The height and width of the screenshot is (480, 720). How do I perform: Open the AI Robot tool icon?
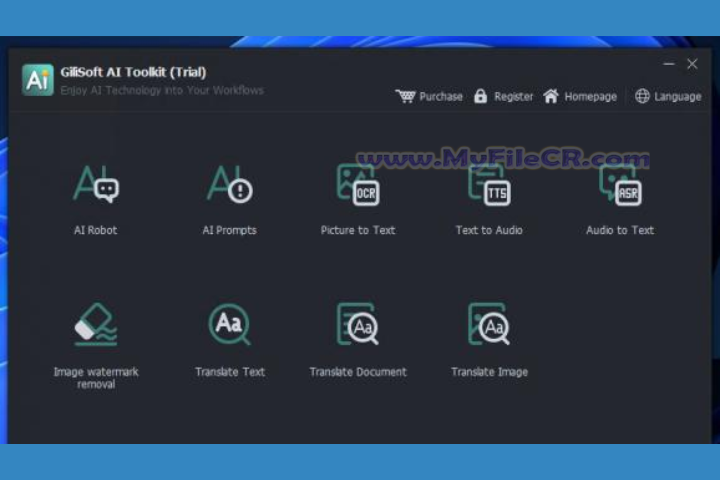coord(96,184)
